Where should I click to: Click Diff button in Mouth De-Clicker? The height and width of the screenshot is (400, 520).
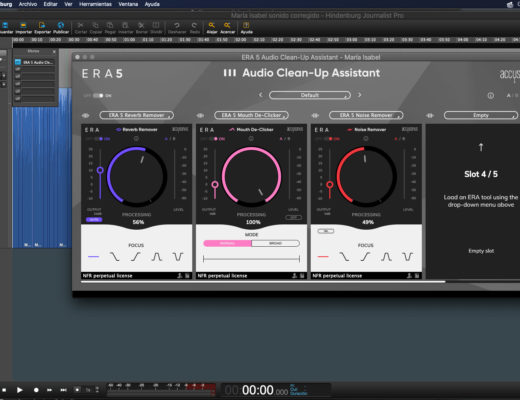click(x=294, y=217)
